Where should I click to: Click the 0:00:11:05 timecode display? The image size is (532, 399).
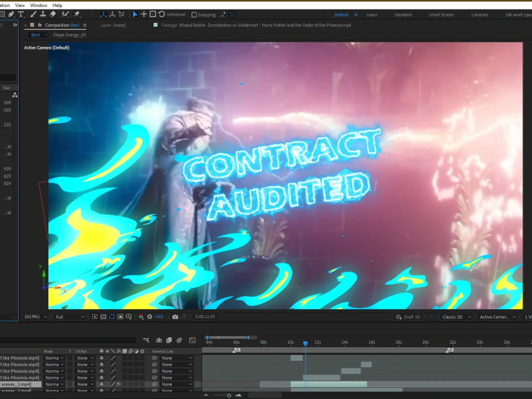(x=205, y=317)
